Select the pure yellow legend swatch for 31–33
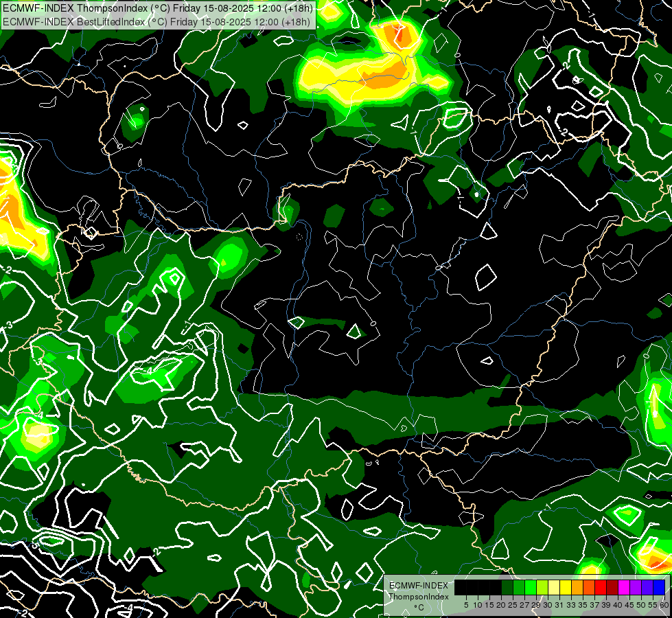Viewport: 672px width, 618px height. click(566, 587)
